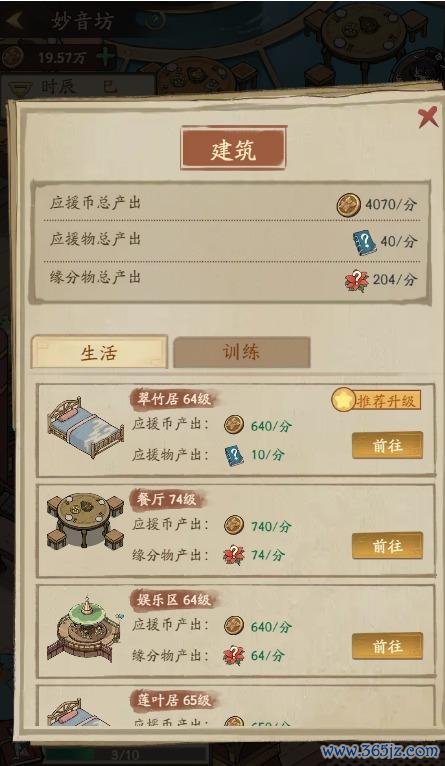Click 前往 button for 翠竹居
This screenshot has width=445, height=766.
387,445
